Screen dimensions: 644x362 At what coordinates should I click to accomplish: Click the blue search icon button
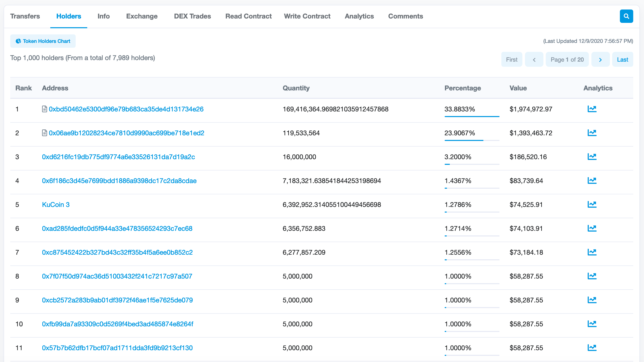point(626,16)
